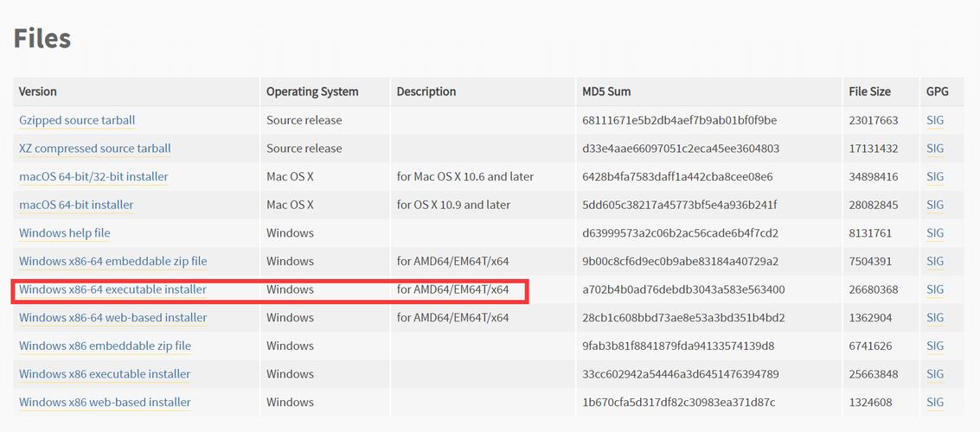Click the File Size column header
Viewport: 980px width, 432px height.
coord(869,92)
